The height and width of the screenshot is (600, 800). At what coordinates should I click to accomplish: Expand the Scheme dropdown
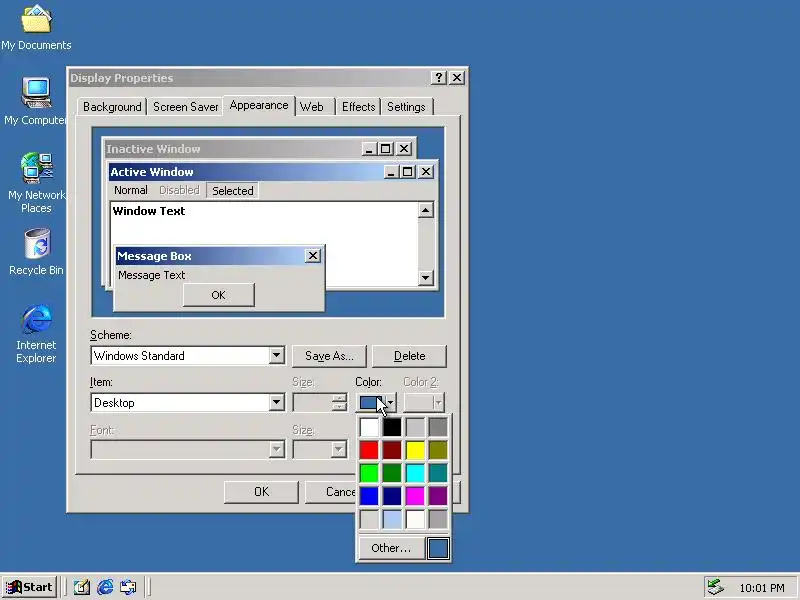click(276, 356)
